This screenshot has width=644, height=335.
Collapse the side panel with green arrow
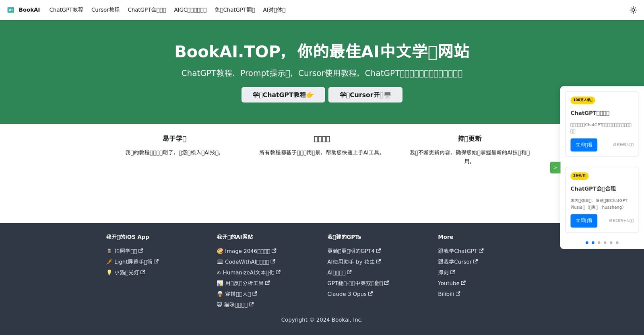pos(555,168)
